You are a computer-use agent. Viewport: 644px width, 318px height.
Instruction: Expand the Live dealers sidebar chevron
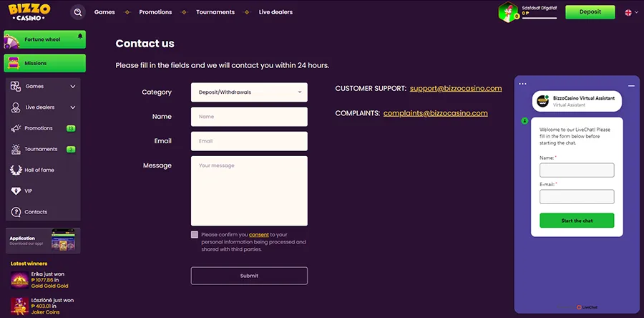coord(73,107)
